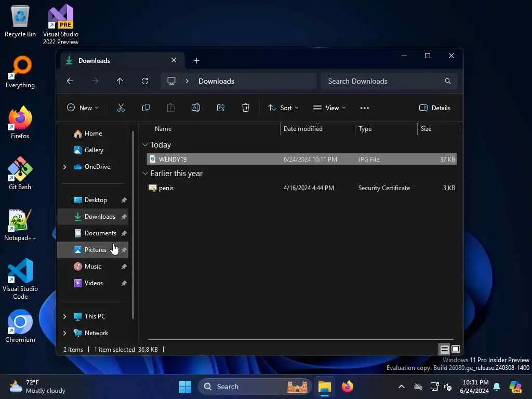The image size is (532, 399).
Task: Show hidden icons tray chevron
Action: (402, 387)
